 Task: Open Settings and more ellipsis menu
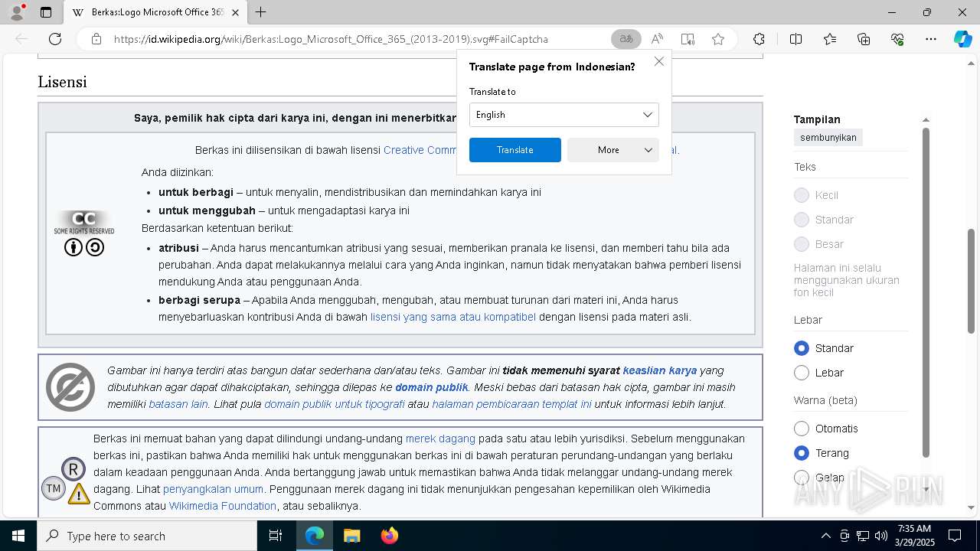[931, 39]
